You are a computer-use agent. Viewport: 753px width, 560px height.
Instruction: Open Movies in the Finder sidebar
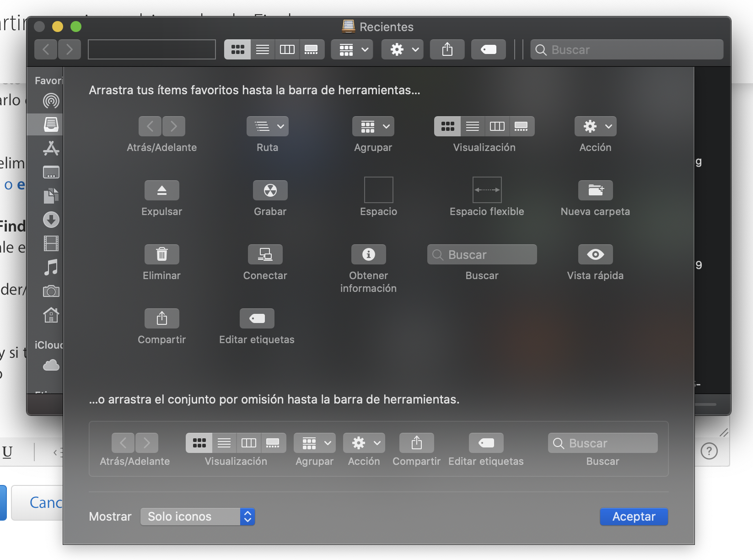click(x=51, y=243)
